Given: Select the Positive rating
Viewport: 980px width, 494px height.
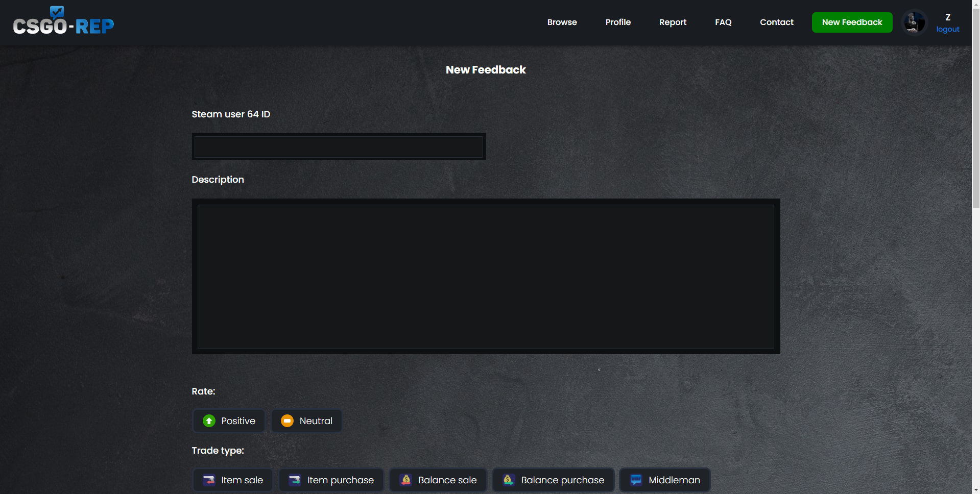Looking at the screenshot, I should coord(228,421).
